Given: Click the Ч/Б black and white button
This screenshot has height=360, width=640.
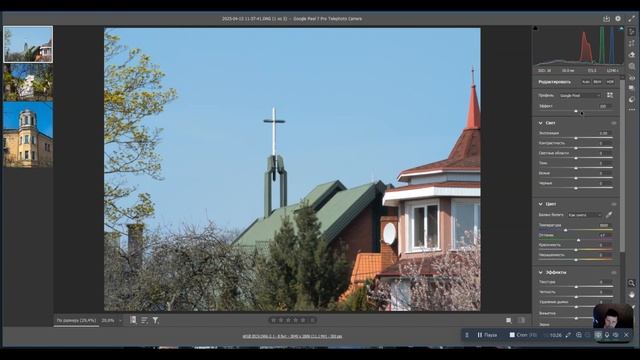Looking at the screenshot, I should 598,82.
